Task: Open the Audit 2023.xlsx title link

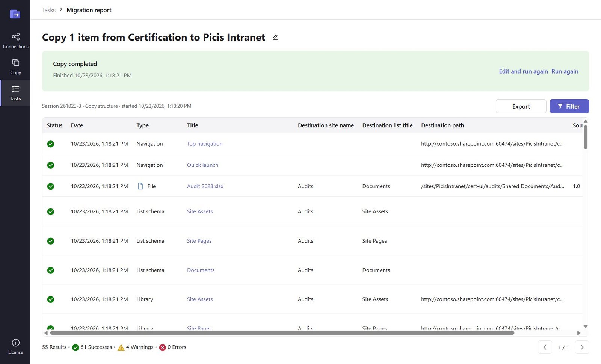Action: tap(205, 186)
